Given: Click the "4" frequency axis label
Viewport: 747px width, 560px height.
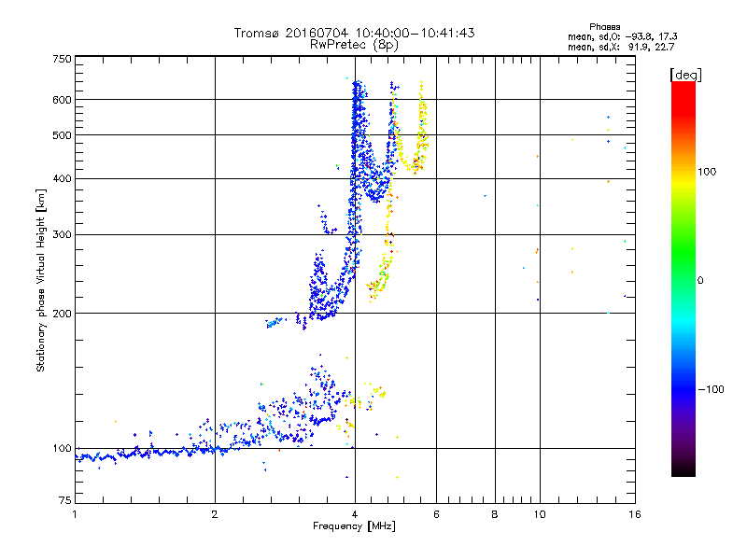Looking at the screenshot, I should (x=355, y=514).
